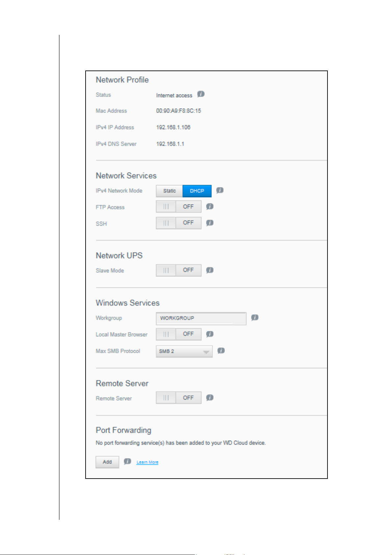This screenshot has width=392, height=555.
Task: Click the Windows Services heading
Action: point(128,303)
